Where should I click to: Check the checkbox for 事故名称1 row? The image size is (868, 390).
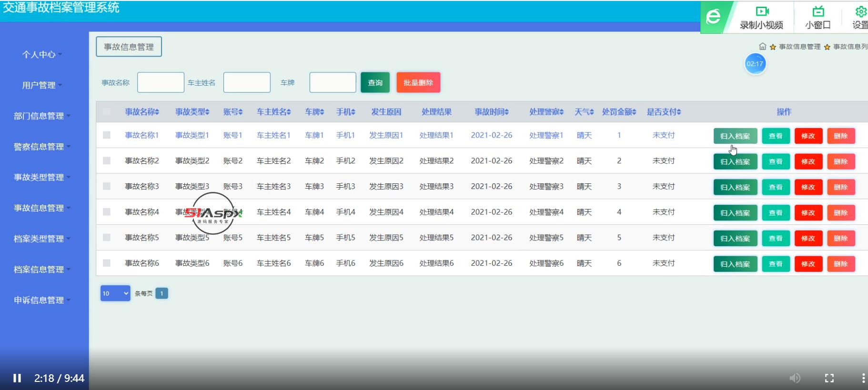click(x=107, y=135)
